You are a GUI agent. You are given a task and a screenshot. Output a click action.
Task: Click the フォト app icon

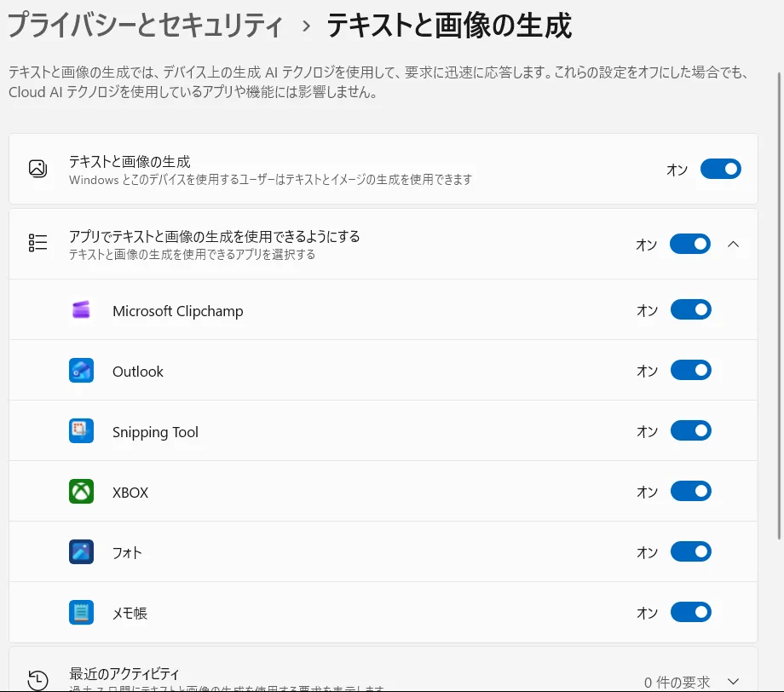click(81, 552)
